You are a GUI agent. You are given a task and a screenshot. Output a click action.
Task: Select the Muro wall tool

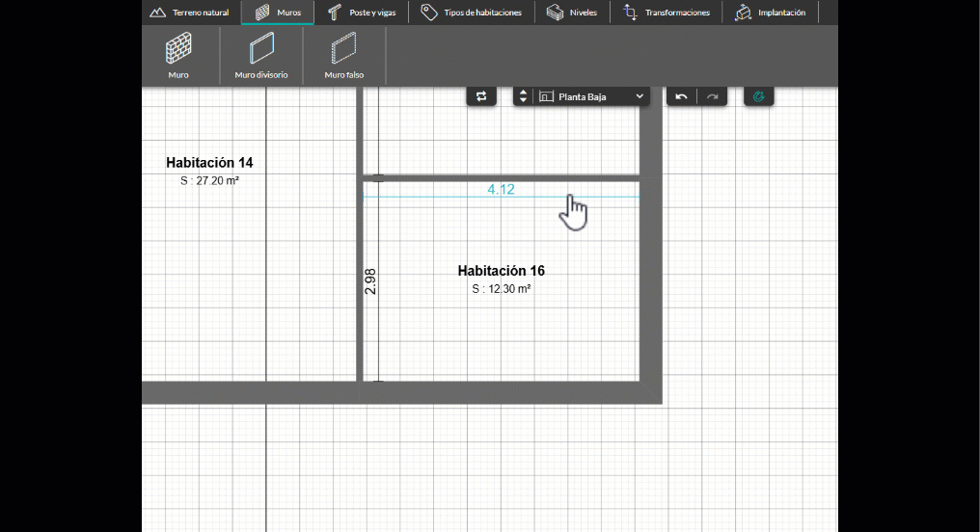[x=178, y=54]
